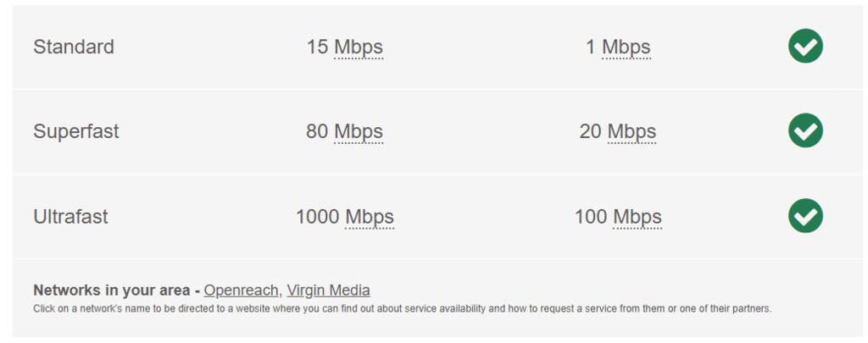Screen dimensions: 868x343
Task: Click the 'Networks in your area' heading
Action: point(111,290)
